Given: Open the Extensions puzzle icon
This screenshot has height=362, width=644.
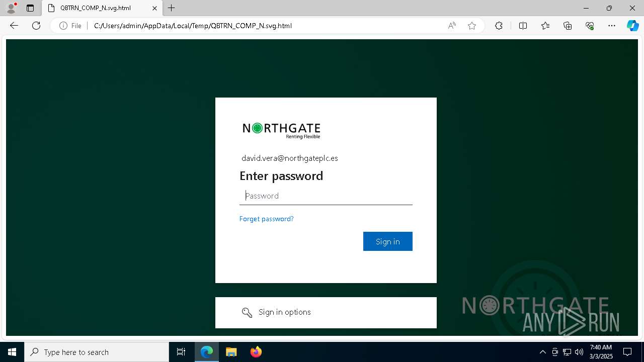Looking at the screenshot, I should 499,26.
